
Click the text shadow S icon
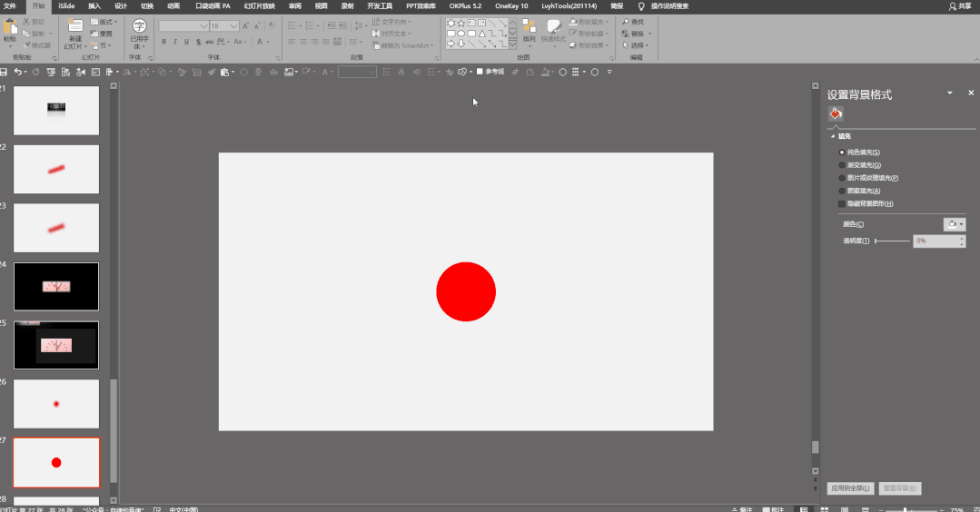[198, 42]
